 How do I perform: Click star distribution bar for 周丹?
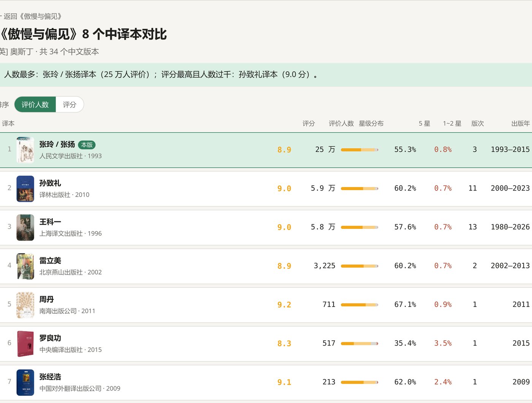click(x=359, y=305)
